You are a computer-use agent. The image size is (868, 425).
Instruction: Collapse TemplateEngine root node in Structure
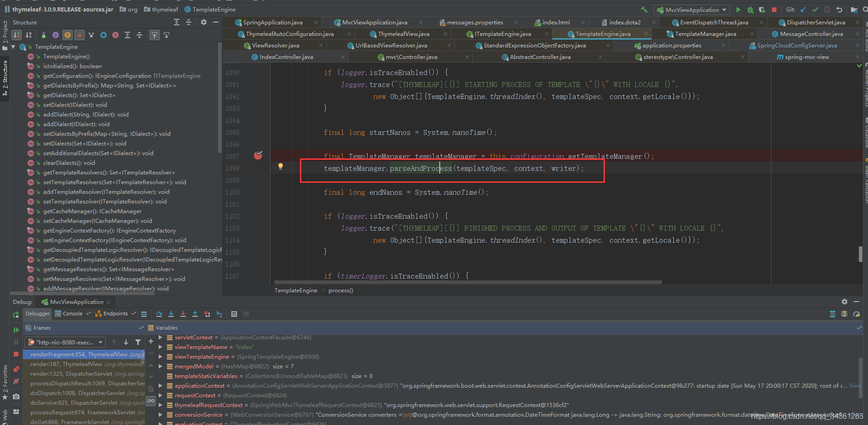pyautogui.click(x=13, y=47)
